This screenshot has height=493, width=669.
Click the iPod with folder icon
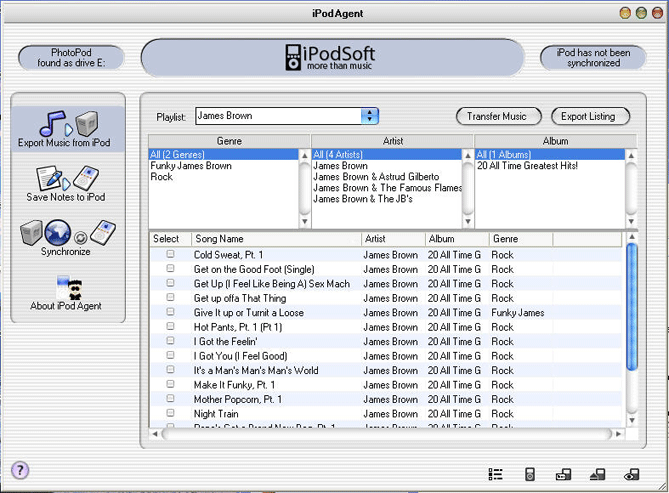pyautogui.click(x=563, y=474)
